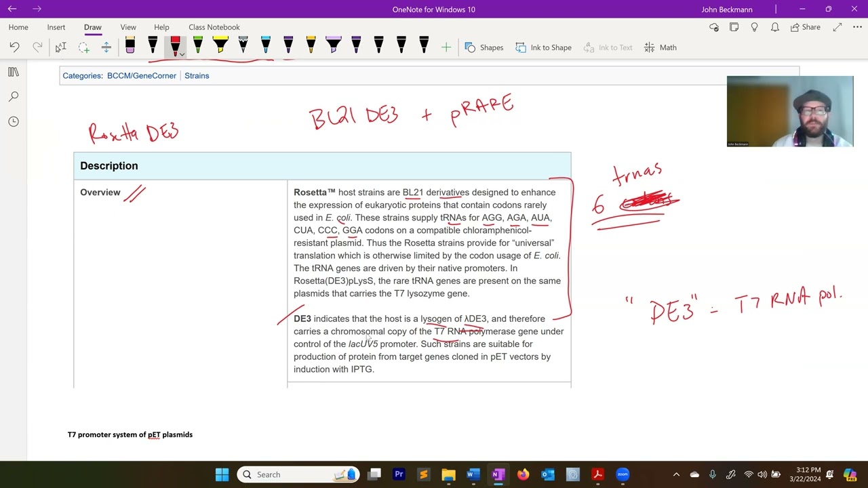
Task: Pick the Select Objects or Type Text tool
Action: [x=60, y=47]
